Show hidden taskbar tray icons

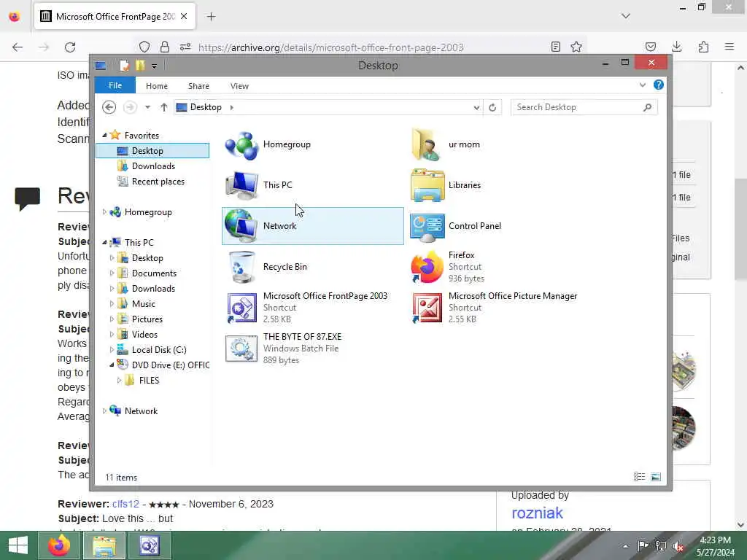tap(625, 546)
